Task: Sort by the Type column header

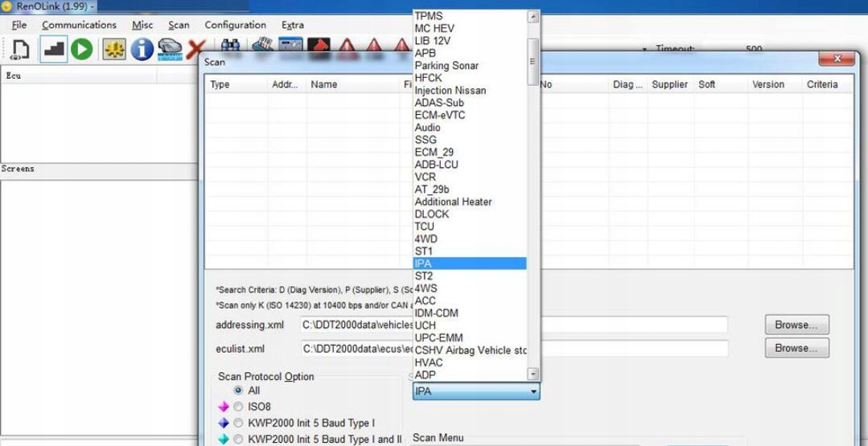Action: [x=237, y=84]
